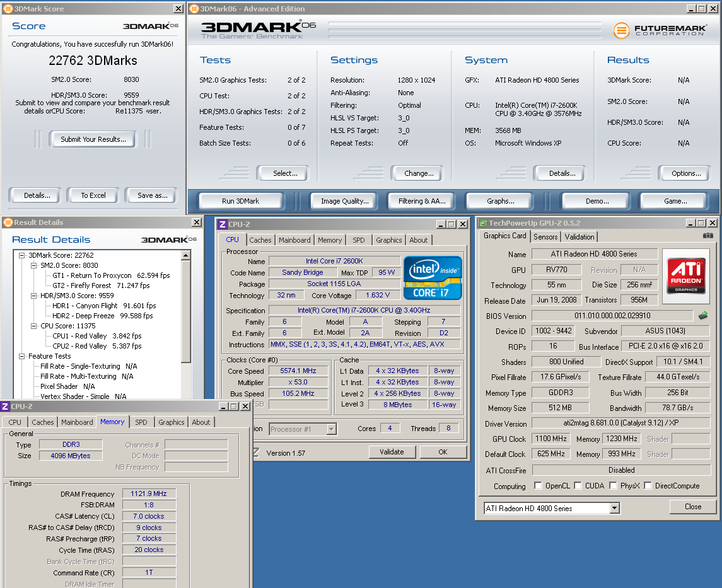722x588 pixels.
Task: Maximize the 3DMark06 Advanced Edition window
Action: click(x=701, y=9)
